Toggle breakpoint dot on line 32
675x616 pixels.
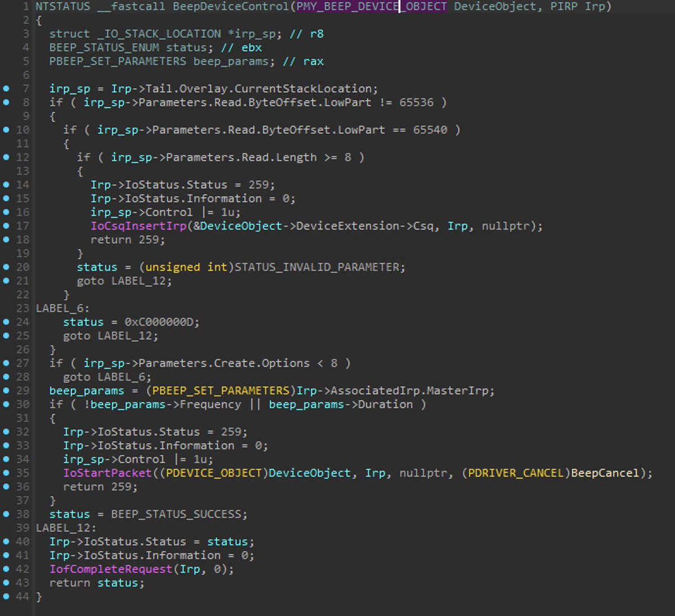(x=6, y=431)
